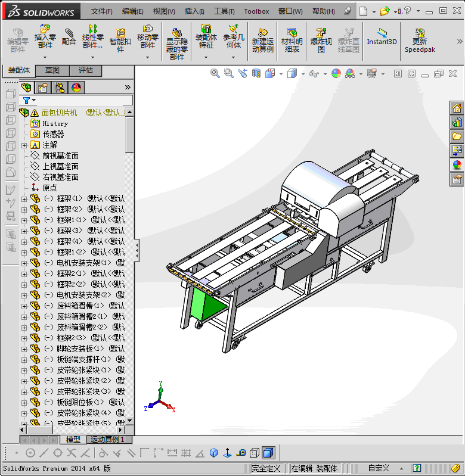This screenshot has width=465, height=476.
Task: Open the 编辑(E) menu
Action: click(133, 11)
